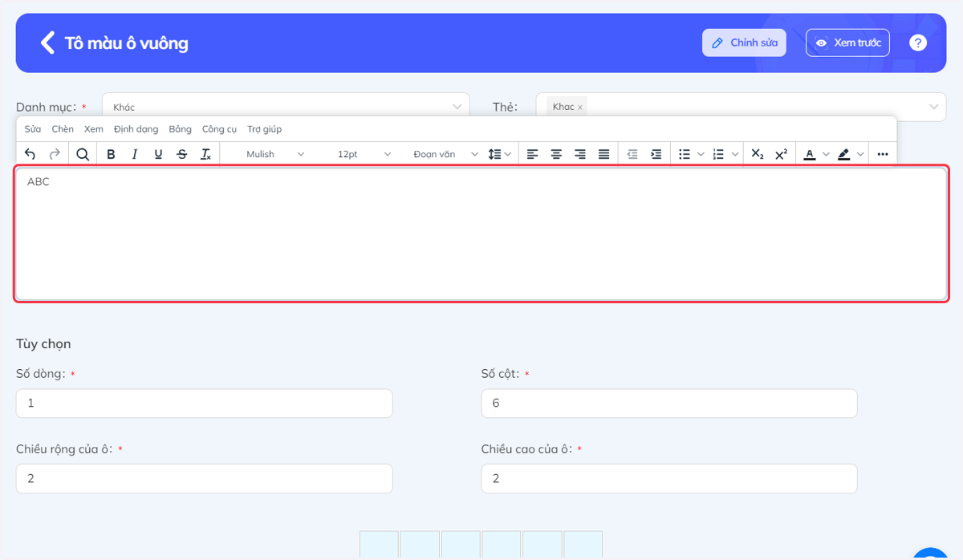Justify text

coord(604,154)
